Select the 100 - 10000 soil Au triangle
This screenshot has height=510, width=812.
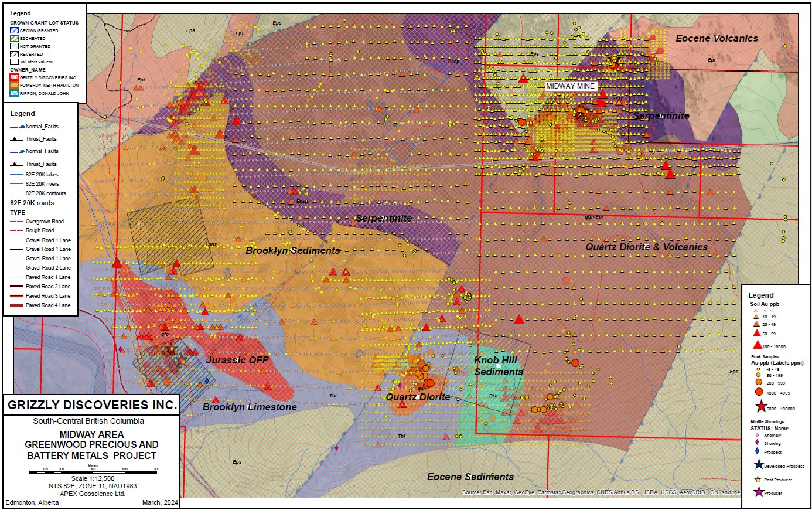757,345
